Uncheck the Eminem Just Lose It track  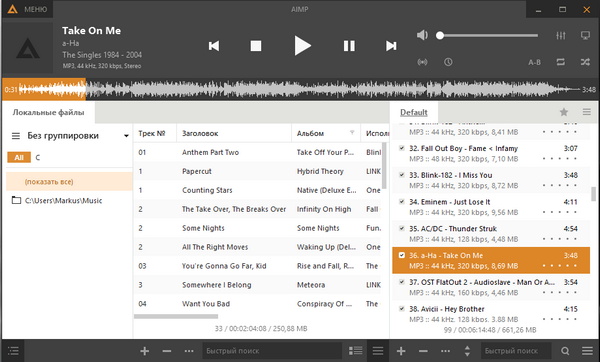(x=402, y=202)
